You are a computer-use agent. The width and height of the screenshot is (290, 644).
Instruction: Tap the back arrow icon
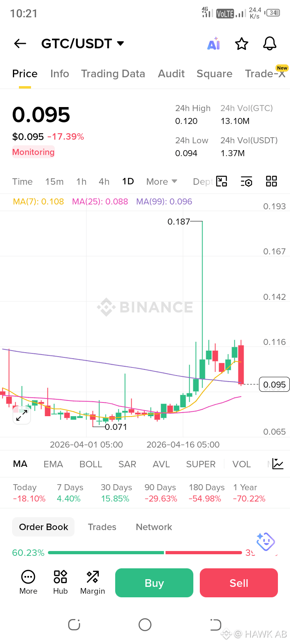point(20,43)
